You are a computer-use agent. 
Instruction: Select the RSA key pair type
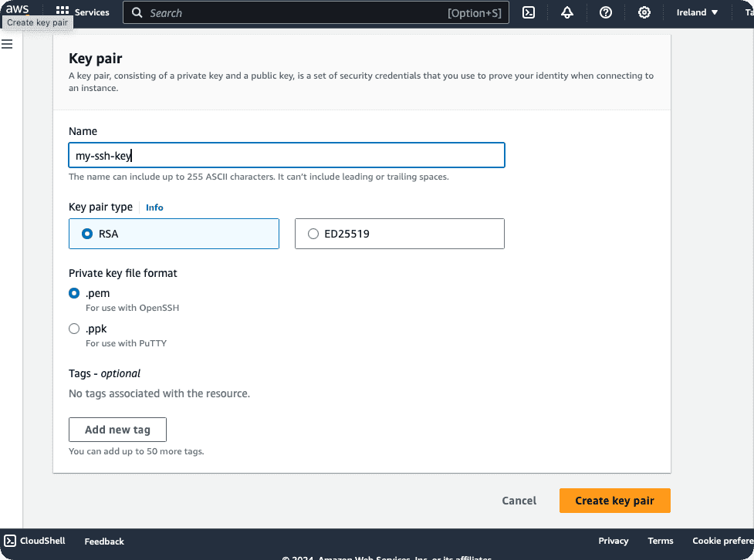point(87,234)
